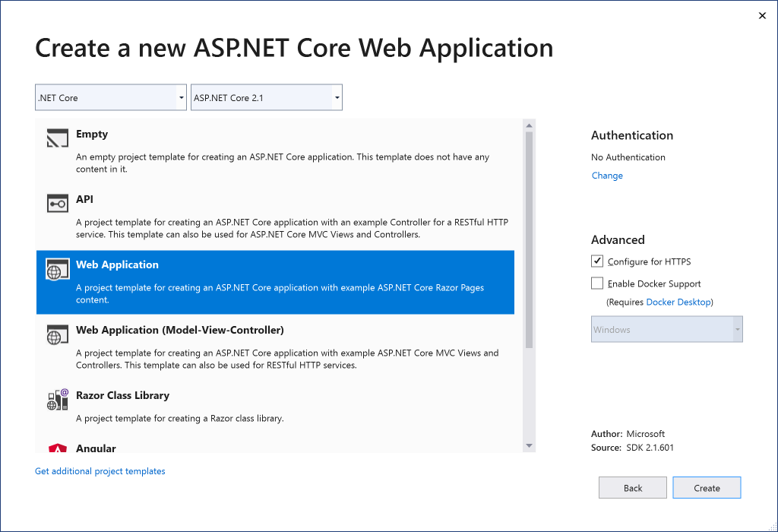
Task: Open the Docker Desktop link
Action: click(678, 302)
